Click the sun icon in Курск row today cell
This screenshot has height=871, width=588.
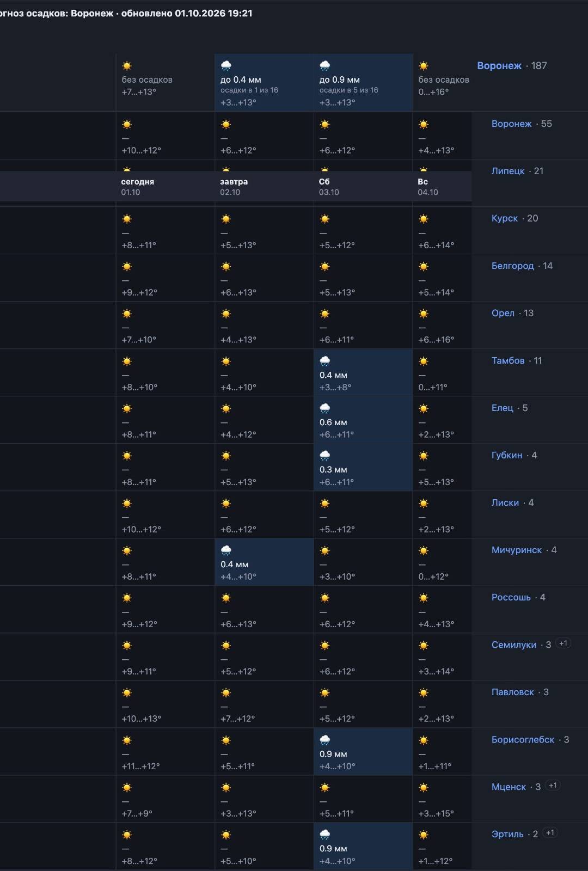pos(127,219)
